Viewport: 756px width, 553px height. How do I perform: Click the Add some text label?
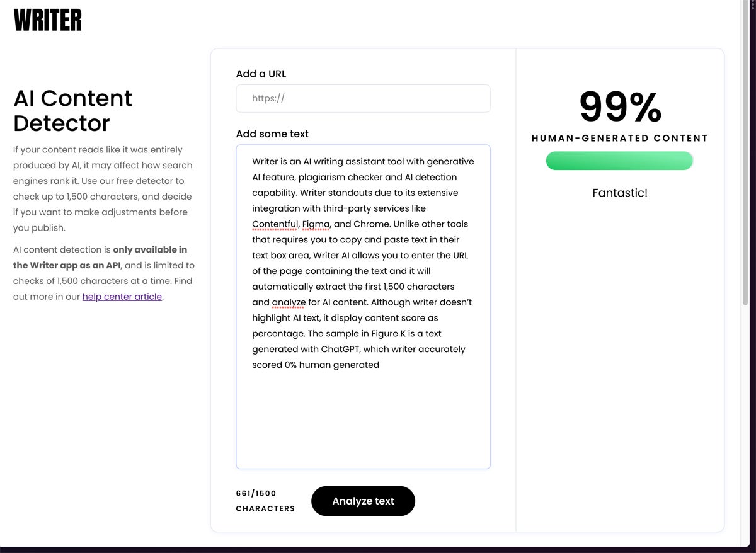click(272, 134)
